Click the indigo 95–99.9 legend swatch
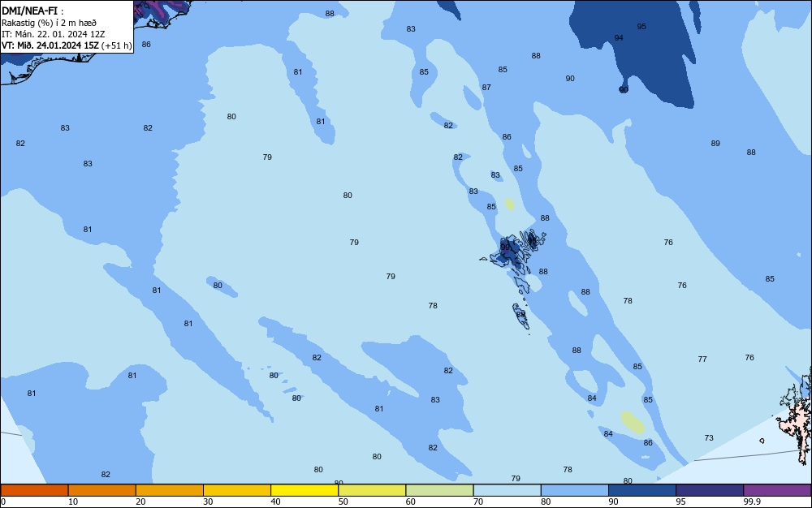The height and width of the screenshot is (508, 812). click(710, 490)
